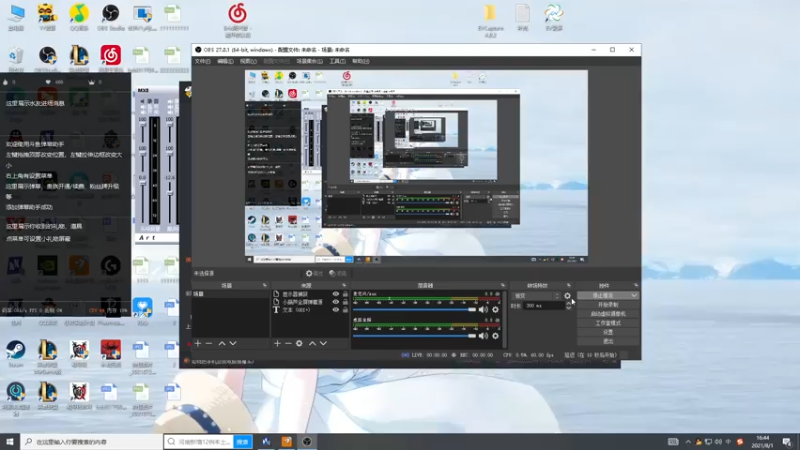Select the 场景 row in the Scenes list
The width and height of the screenshot is (800, 450).
pos(231,294)
